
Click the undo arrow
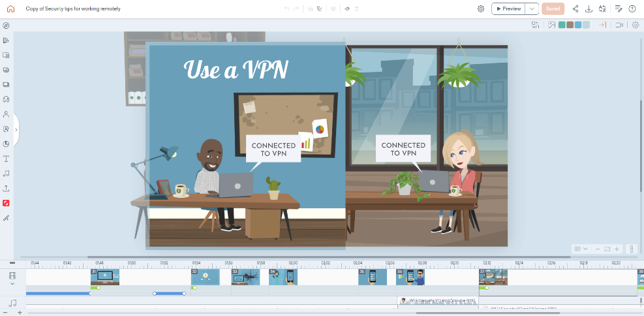[x=286, y=8]
